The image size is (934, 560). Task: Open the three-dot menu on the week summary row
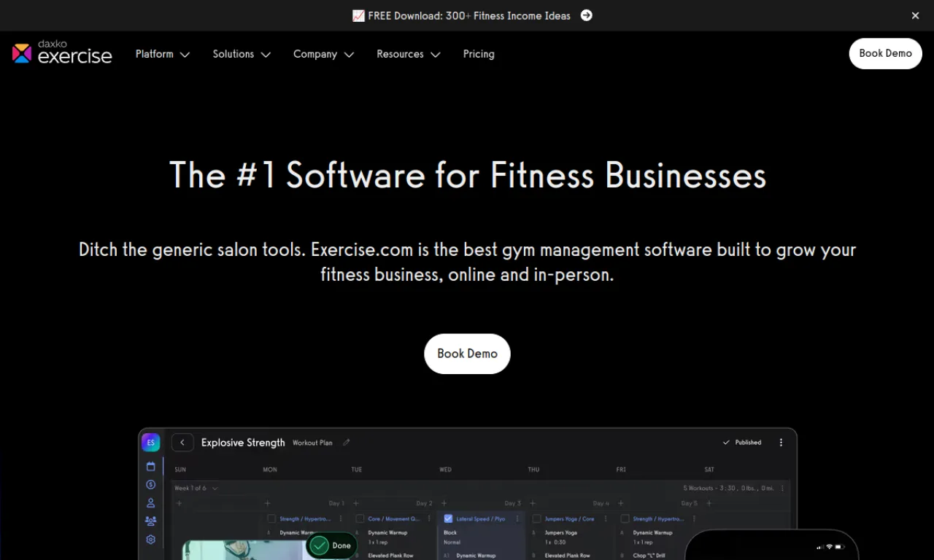(782, 488)
